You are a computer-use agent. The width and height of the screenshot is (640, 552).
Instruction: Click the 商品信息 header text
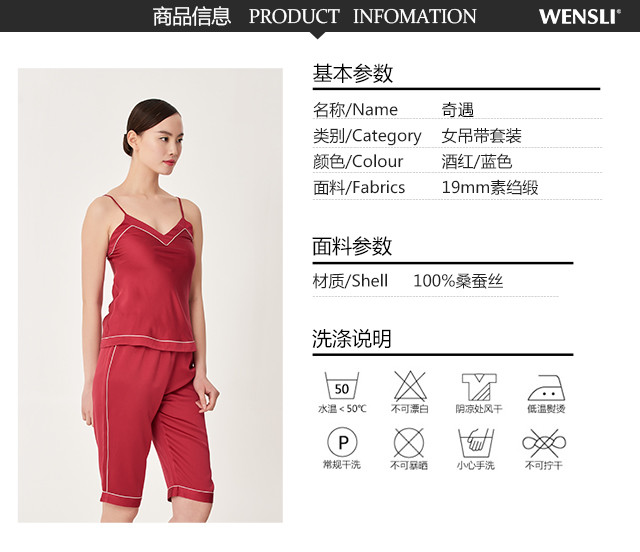[x=192, y=16]
